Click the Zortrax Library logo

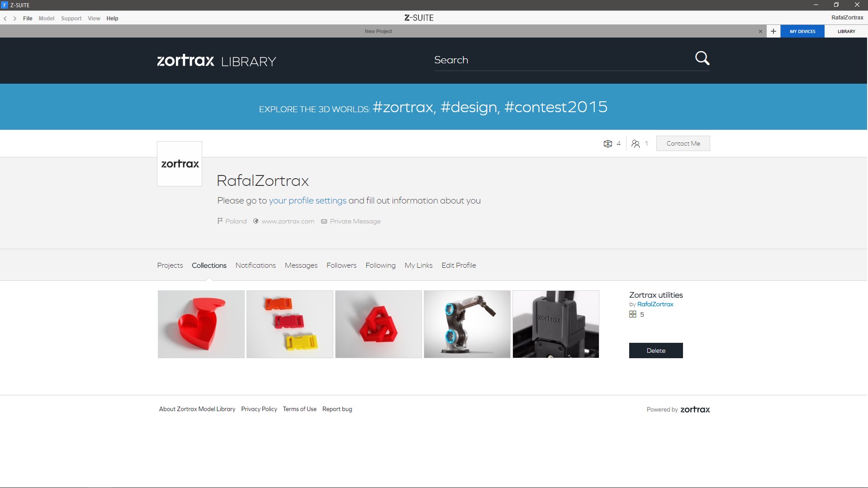[216, 61]
